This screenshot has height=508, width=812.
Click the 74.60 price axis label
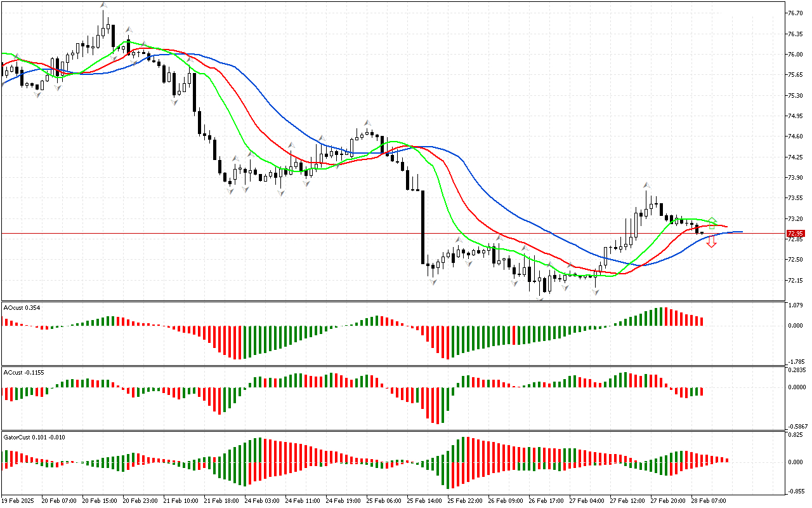point(795,137)
